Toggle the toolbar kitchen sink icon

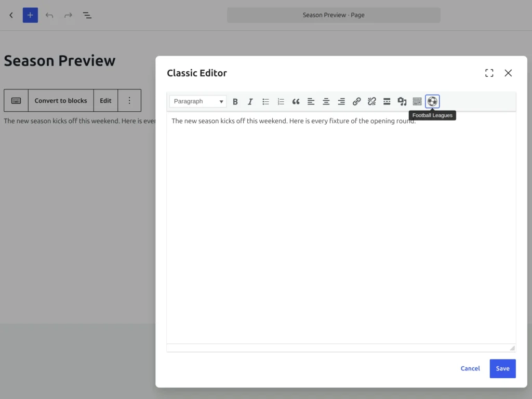pyautogui.click(x=417, y=101)
